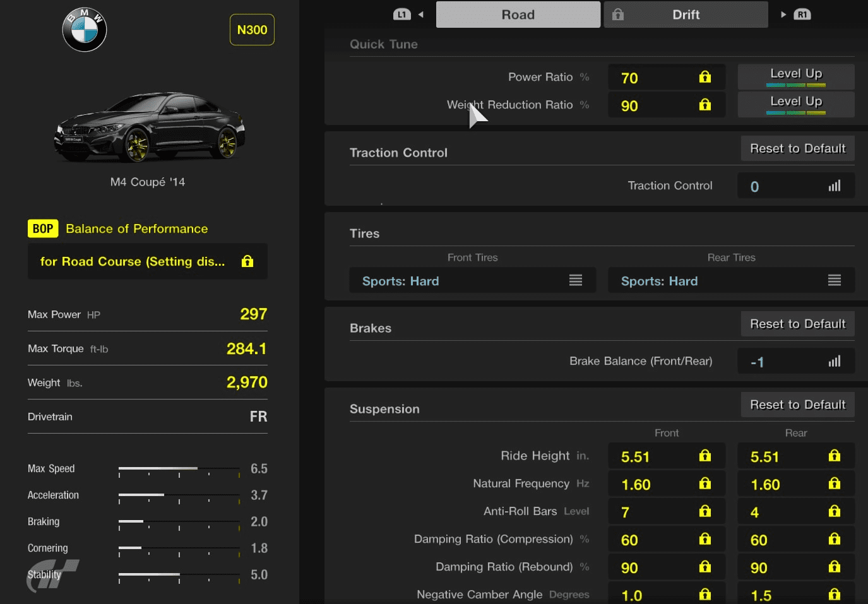Image resolution: width=868 pixels, height=604 pixels.
Task: Click the Balance of Performance lock icon
Action: click(x=247, y=261)
